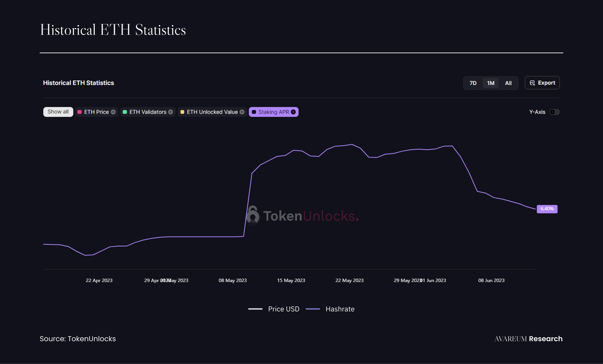
Task: Toggle the Staking APR series chip
Action: [x=273, y=112]
